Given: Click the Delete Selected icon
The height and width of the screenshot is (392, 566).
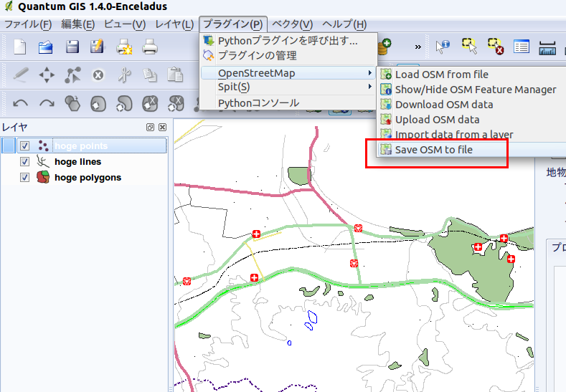Looking at the screenshot, I should pos(98,75).
